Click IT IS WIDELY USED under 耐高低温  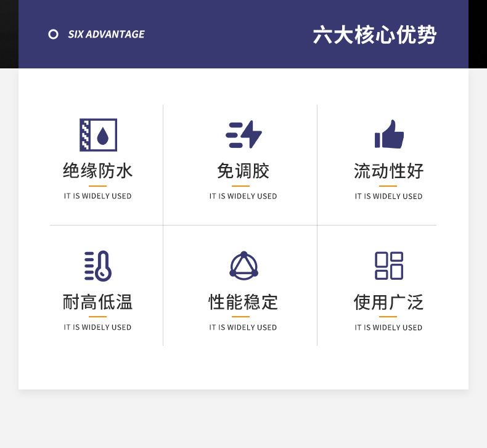click(x=98, y=327)
